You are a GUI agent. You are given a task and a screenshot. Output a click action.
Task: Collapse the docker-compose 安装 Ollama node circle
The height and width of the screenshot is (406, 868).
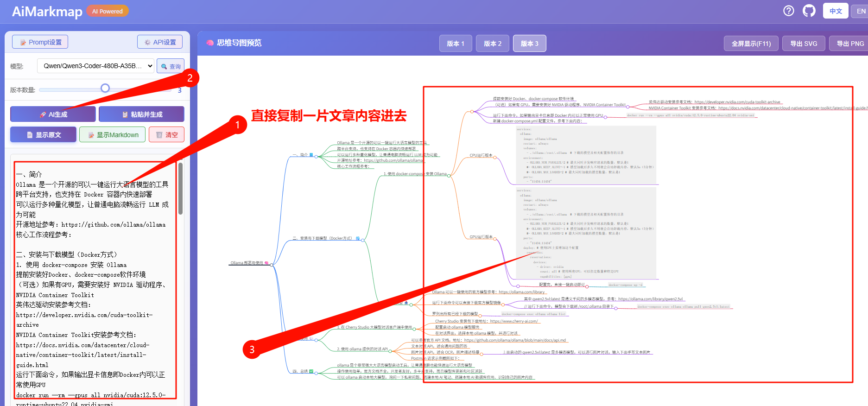(x=449, y=176)
